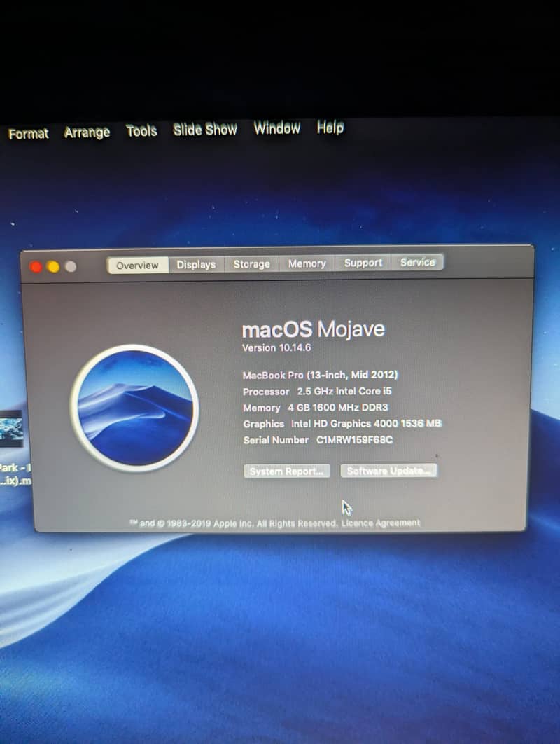Open the Tools menu
Image resolution: width=560 pixels, height=744 pixels.
(141, 130)
